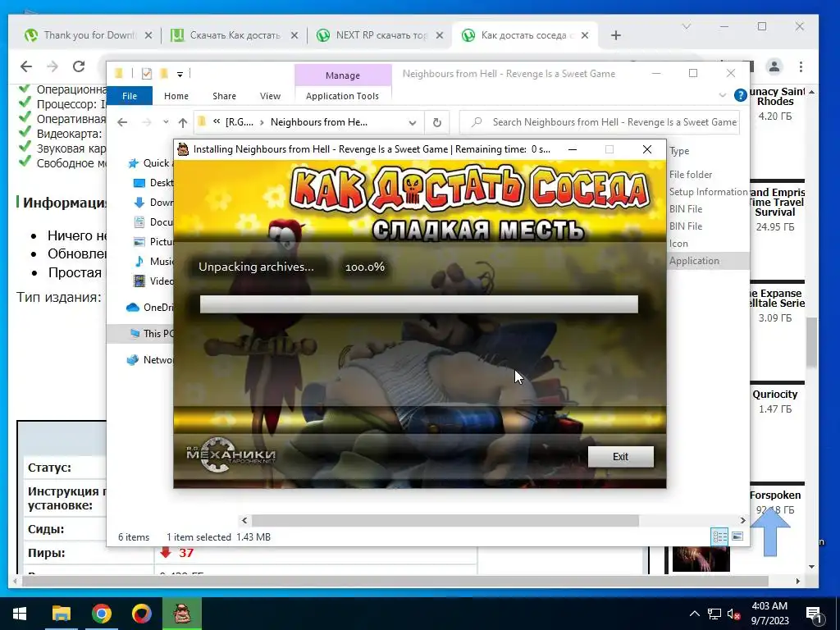The height and width of the screenshot is (630, 840).
Task: Select Network in navigation pane
Action: click(x=149, y=360)
